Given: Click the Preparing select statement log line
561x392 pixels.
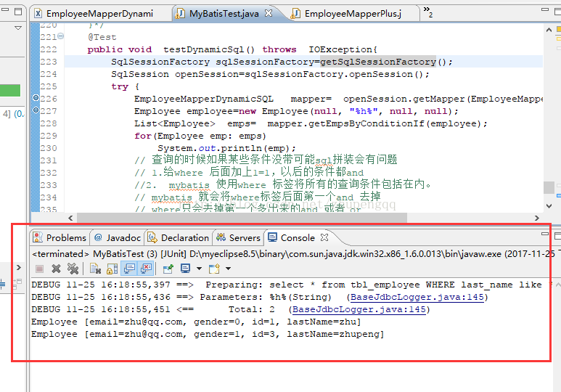Looking at the screenshot, I should pyautogui.click(x=292, y=285).
